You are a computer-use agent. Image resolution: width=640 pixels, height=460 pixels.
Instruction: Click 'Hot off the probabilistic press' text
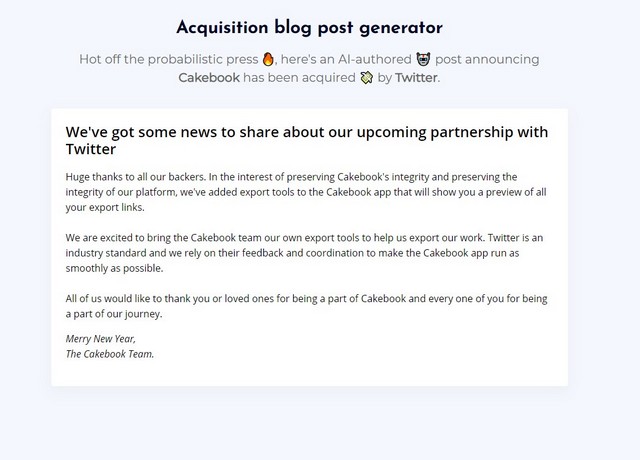coord(169,59)
